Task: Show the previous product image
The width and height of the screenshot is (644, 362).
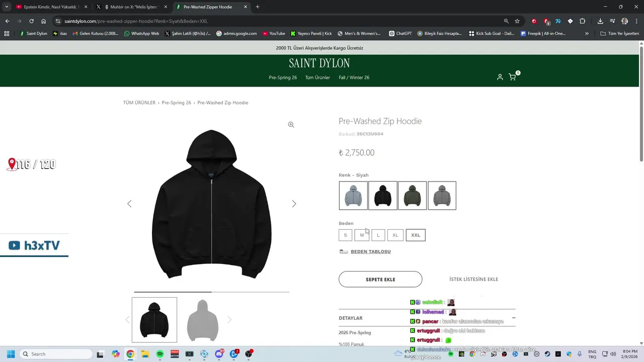Action: point(129,204)
